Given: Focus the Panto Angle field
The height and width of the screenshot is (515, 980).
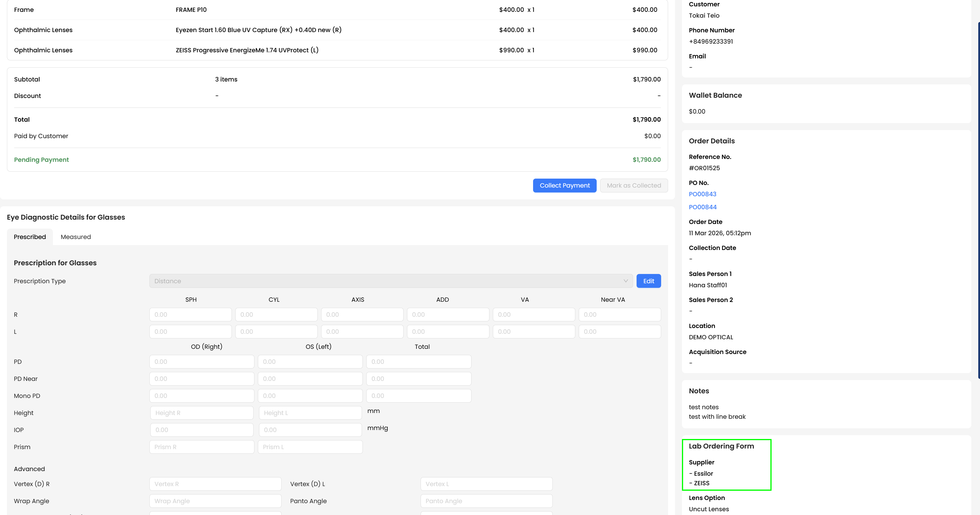Looking at the screenshot, I should click(486, 501).
